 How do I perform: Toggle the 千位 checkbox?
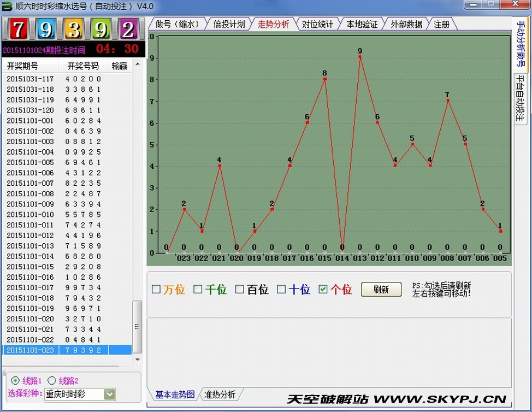[x=198, y=290]
